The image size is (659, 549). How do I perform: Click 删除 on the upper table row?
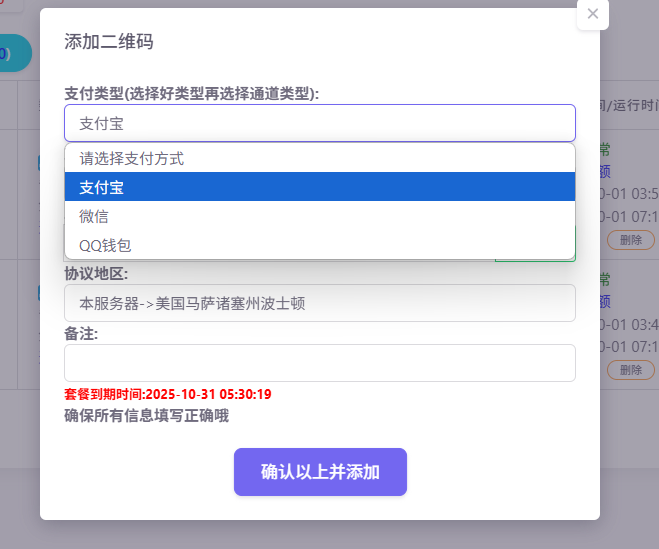coord(630,240)
